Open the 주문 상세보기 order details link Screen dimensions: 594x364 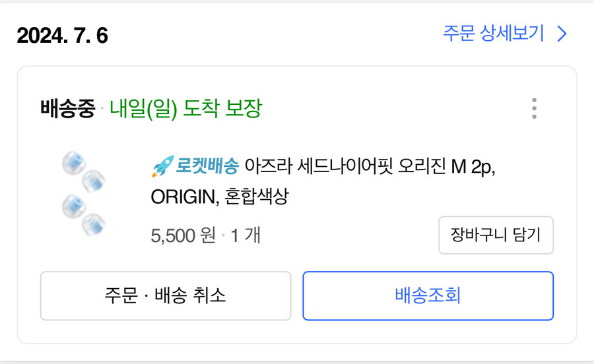[494, 34]
